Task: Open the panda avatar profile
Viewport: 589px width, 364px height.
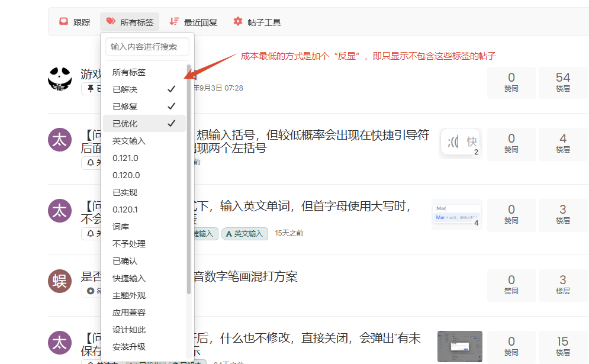Action: click(x=60, y=79)
